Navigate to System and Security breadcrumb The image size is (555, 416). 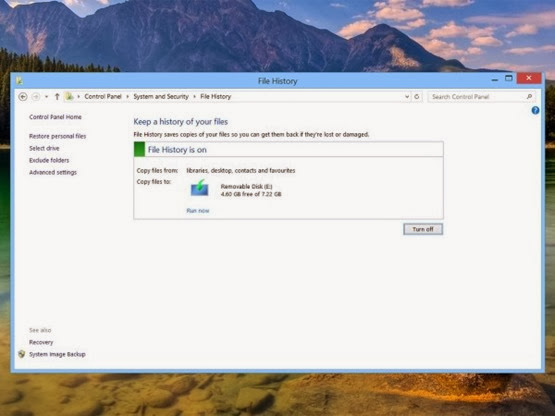[161, 96]
